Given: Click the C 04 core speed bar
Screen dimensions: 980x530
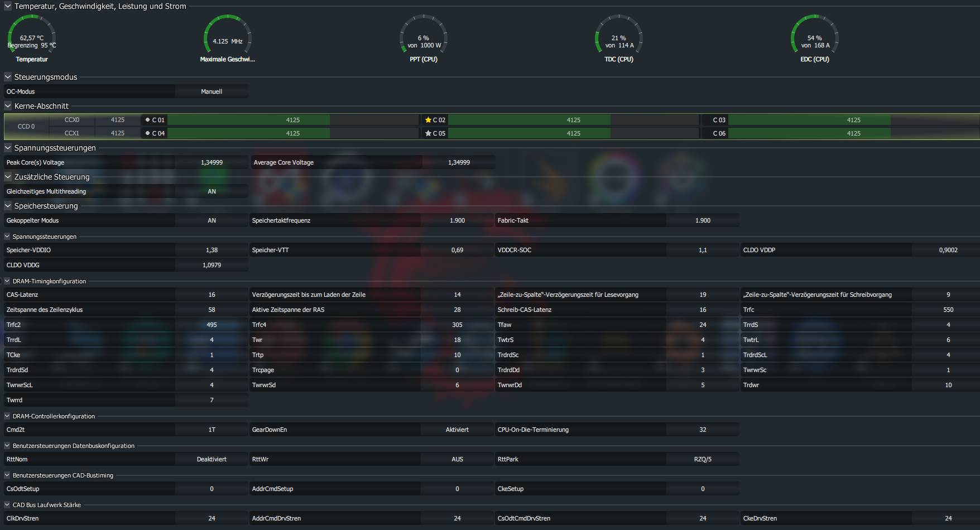Looking at the screenshot, I should pos(293,133).
